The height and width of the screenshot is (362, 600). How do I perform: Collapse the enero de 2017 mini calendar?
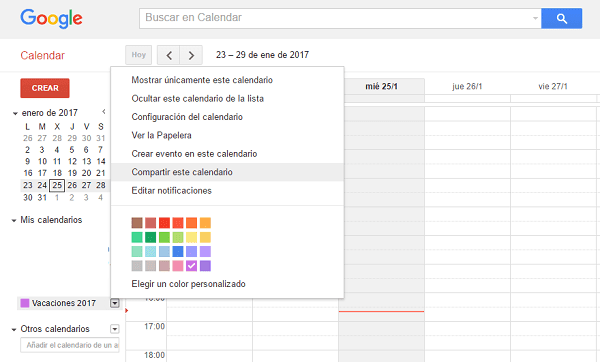tap(15, 113)
